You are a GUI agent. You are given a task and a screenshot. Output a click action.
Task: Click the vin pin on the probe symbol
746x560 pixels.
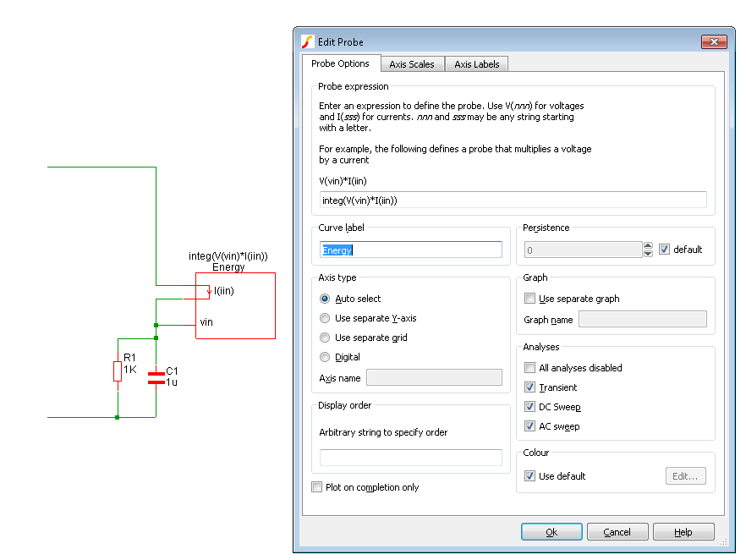tap(206, 322)
